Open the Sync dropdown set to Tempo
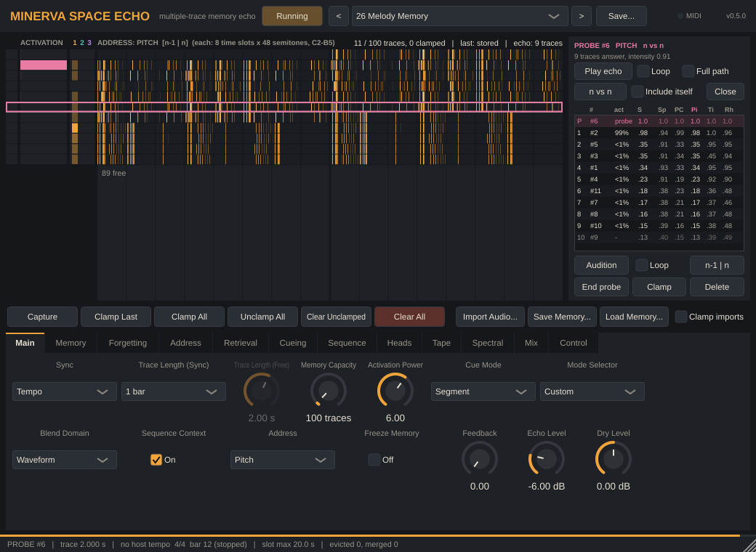Viewport: 756px width, 552px height. click(65, 391)
